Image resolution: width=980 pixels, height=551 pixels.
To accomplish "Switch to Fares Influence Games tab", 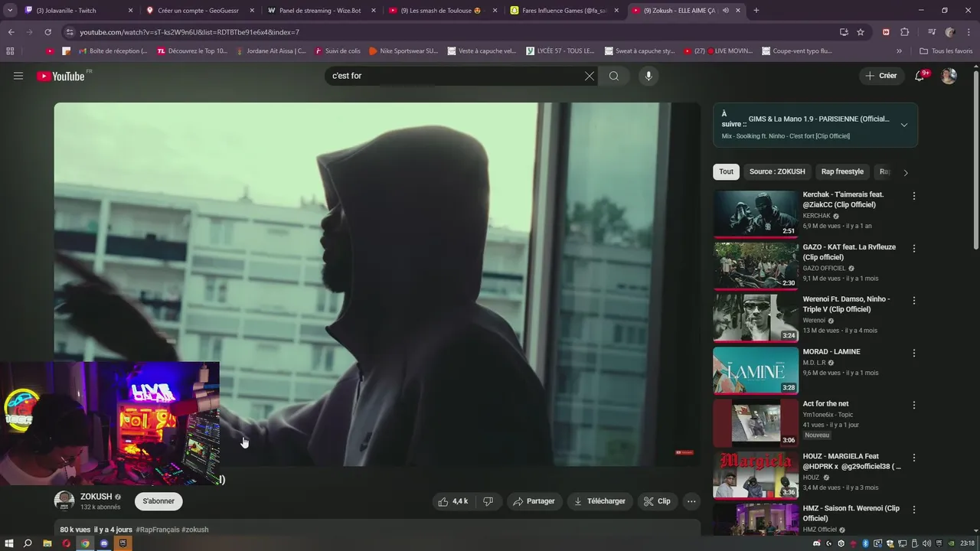I will point(565,11).
